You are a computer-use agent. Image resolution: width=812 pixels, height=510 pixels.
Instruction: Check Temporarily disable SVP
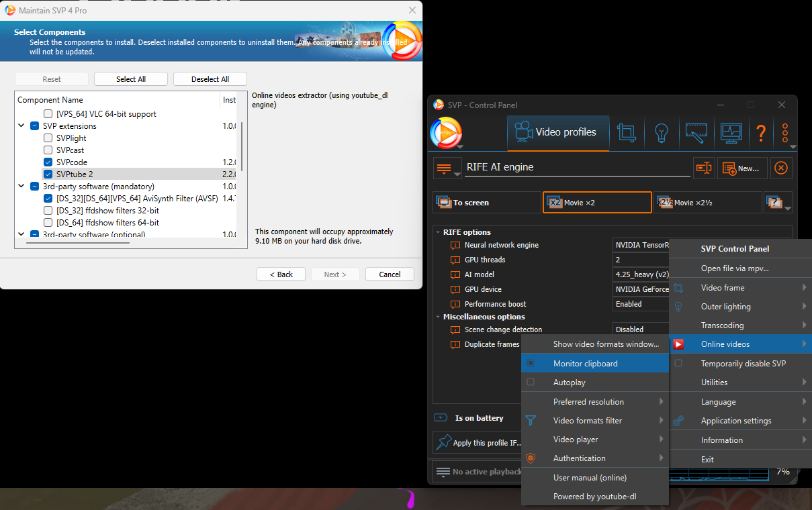(678, 363)
